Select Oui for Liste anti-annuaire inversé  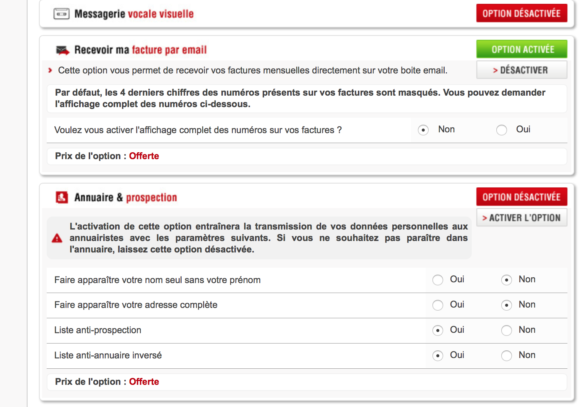coord(438,356)
